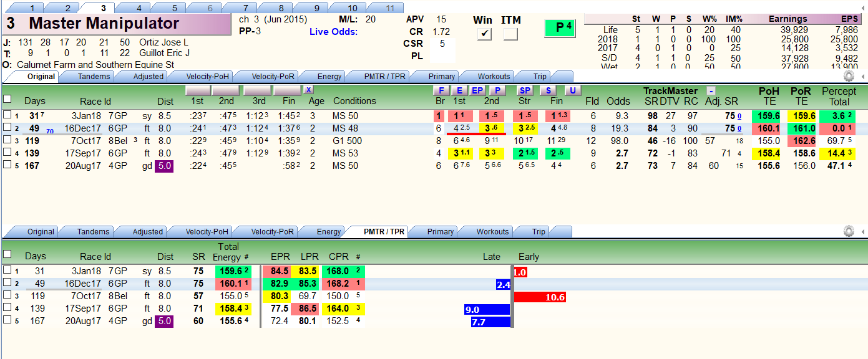
Task: Open the Tandems tab in the upper tab strip
Action: coord(94,77)
